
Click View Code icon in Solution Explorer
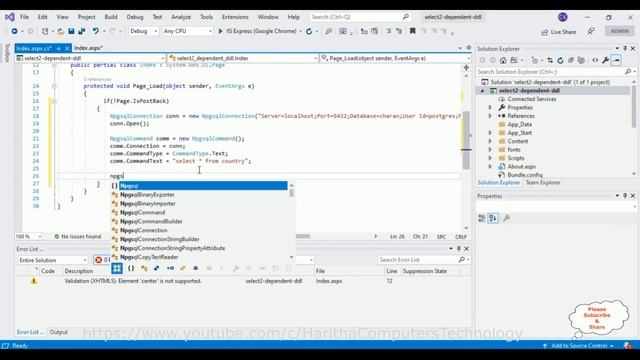[595, 60]
